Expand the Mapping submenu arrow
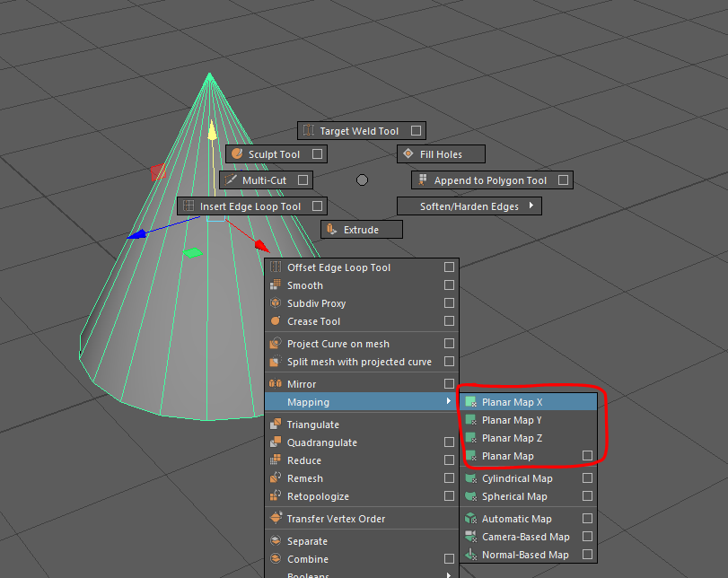The height and width of the screenshot is (578, 728). tap(448, 400)
